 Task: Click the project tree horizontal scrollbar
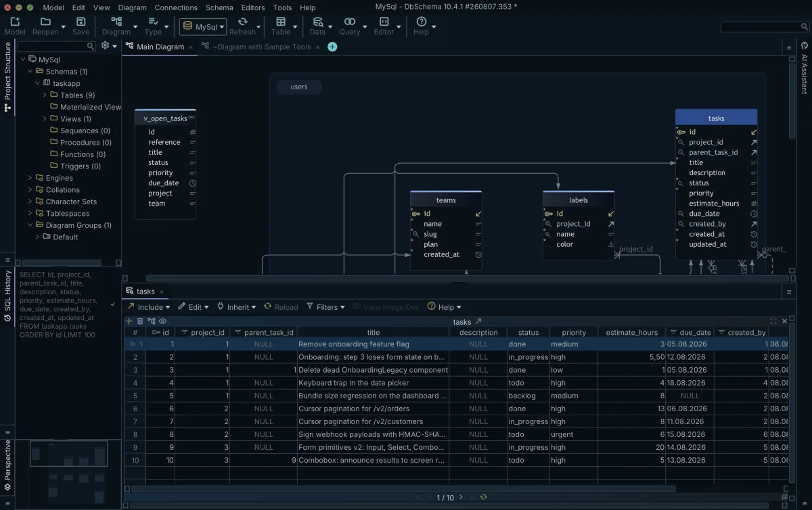[x=61, y=262]
